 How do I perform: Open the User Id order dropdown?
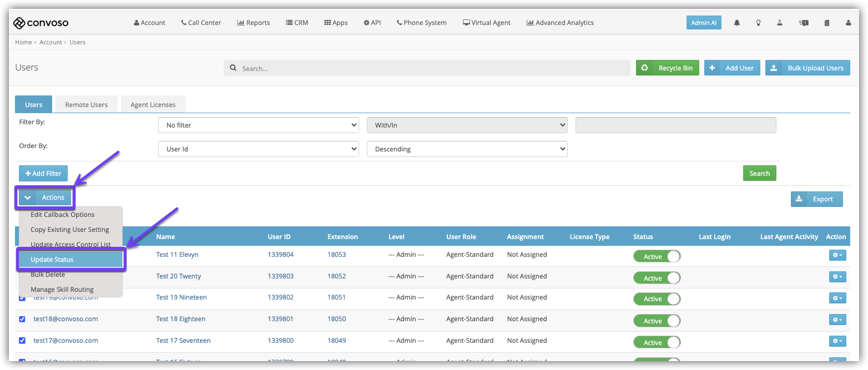coord(259,149)
